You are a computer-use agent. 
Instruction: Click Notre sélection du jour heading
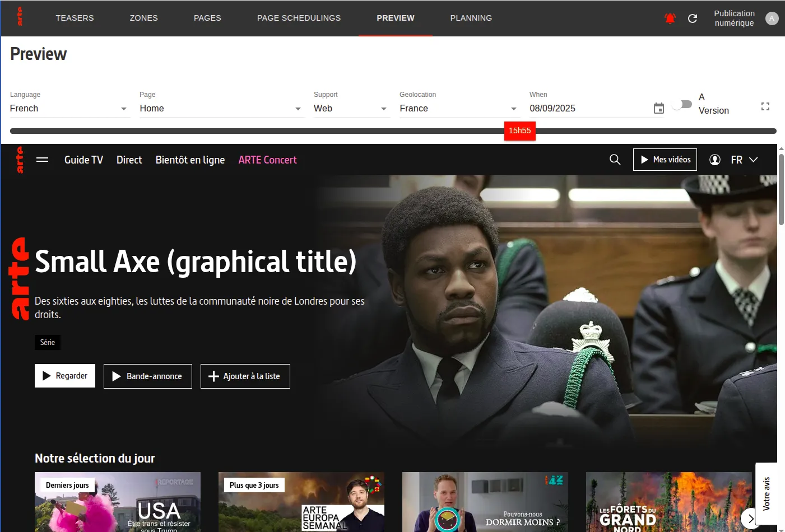[95, 458]
